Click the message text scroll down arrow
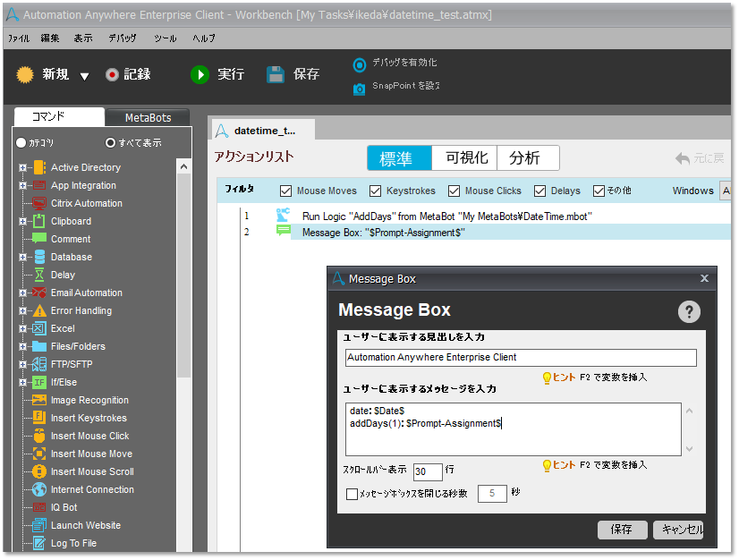The height and width of the screenshot is (560, 739). (689, 449)
